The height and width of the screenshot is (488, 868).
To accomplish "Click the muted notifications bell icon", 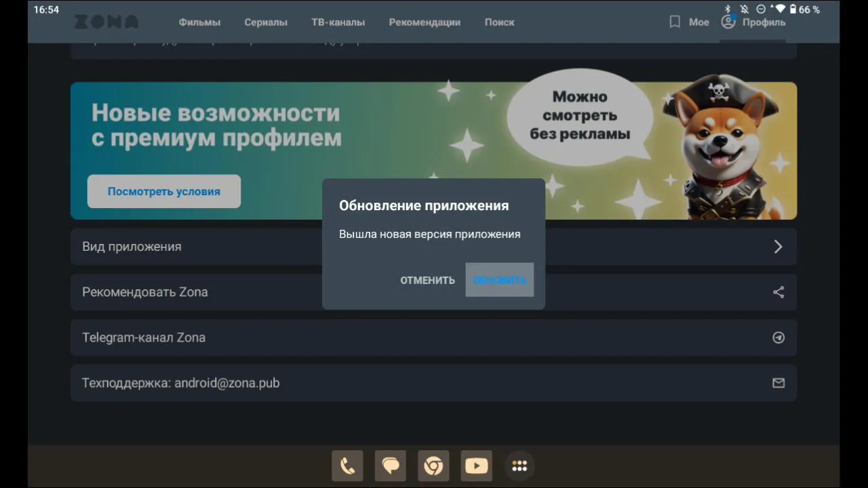I will pyautogui.click(x=745, y=9).
